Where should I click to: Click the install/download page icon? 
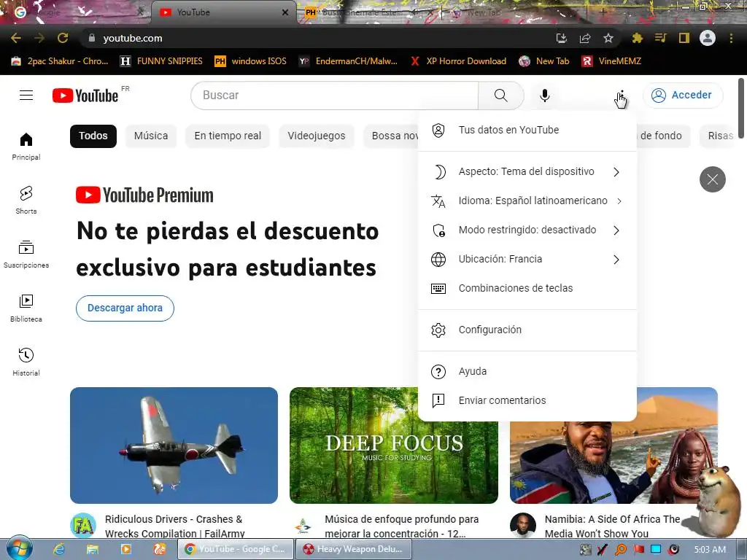[562, 38]
